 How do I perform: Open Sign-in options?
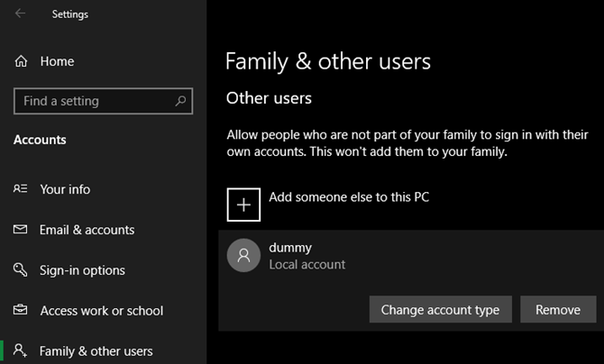[82, 270]
